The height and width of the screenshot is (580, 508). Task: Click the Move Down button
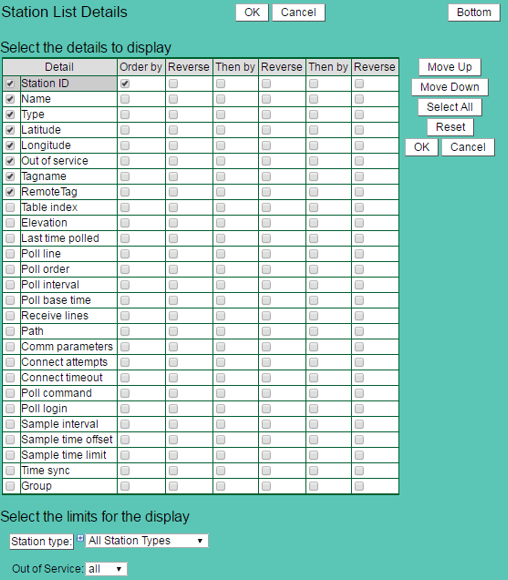tap(450, 87)
